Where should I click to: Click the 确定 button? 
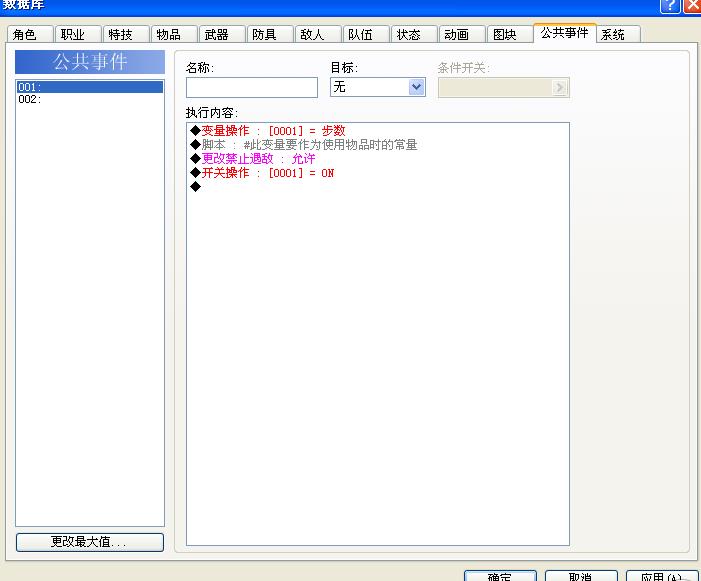tap(500, 576)
